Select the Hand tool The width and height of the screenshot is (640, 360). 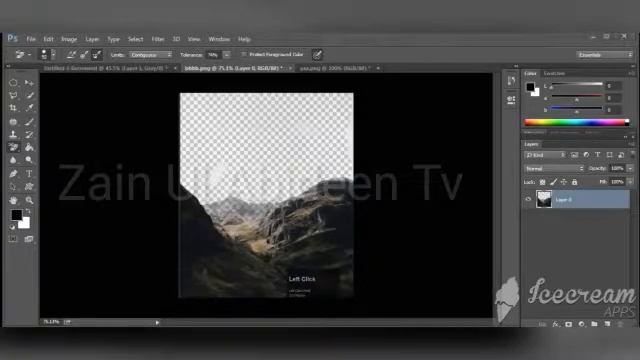click(13, 200)
